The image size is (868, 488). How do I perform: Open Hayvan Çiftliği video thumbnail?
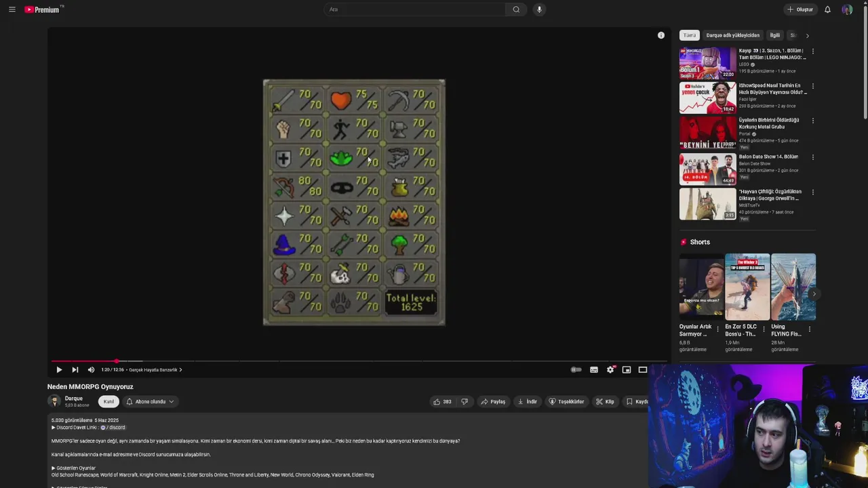707,204
